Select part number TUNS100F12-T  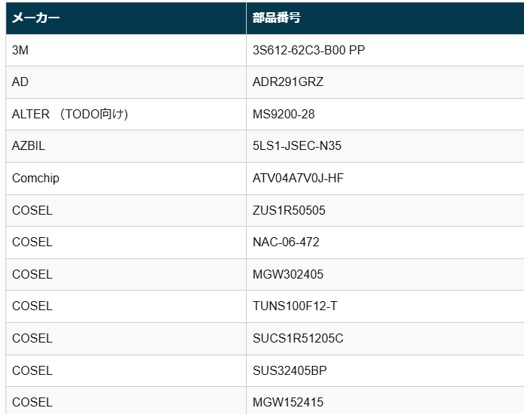295,306
